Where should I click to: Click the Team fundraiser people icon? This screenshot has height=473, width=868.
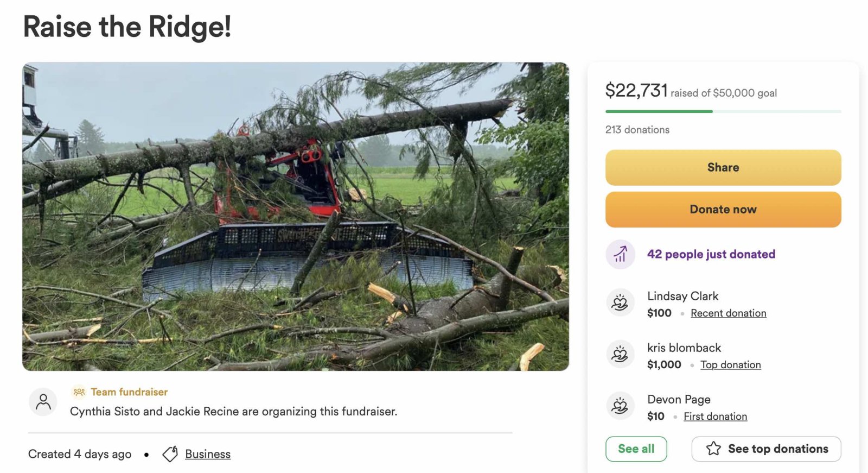click(x=79, y=392)
